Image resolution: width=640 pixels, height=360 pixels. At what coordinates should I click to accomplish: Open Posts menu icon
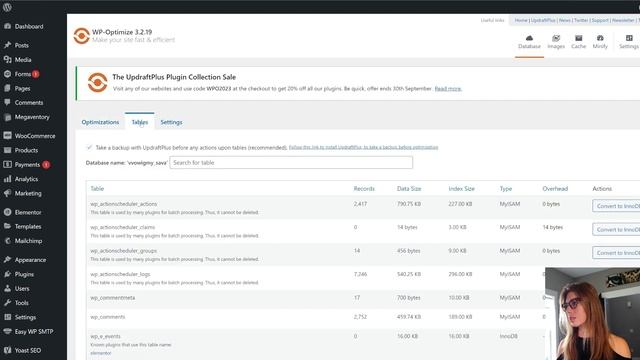coord(7,45)
